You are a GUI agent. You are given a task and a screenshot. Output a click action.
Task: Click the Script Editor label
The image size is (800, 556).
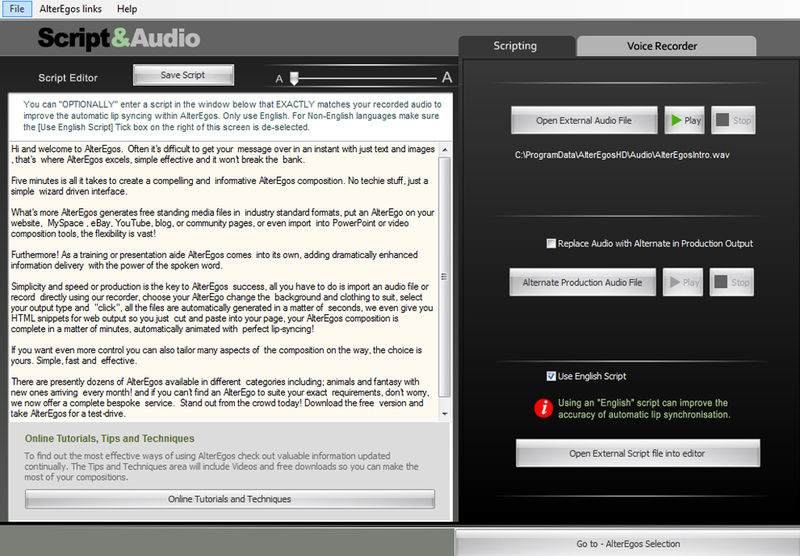coord(68,78)
